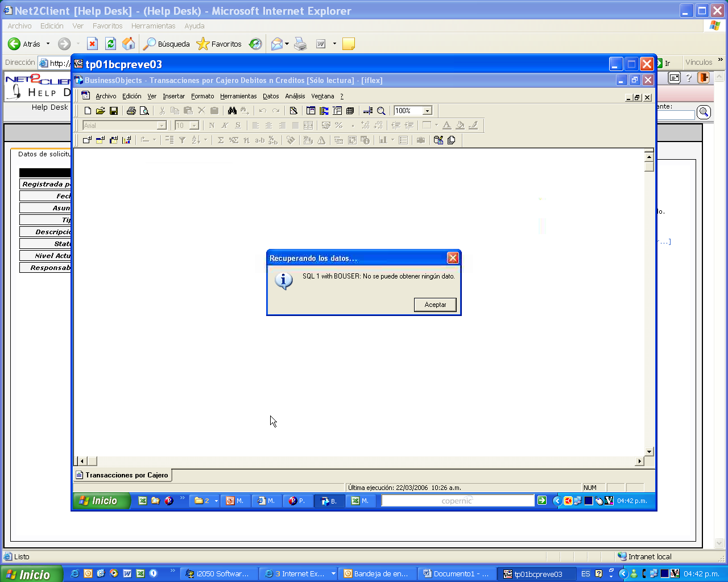This screenshot has width=728, height=582.
Task: Click the zoom magnifier icon in toolbar
Action: 381,111
